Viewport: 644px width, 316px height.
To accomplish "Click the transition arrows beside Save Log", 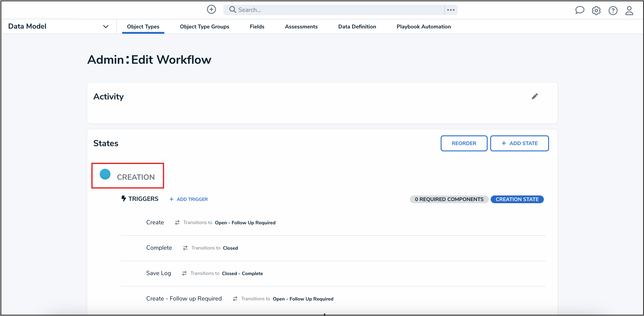I will point(184,273).
